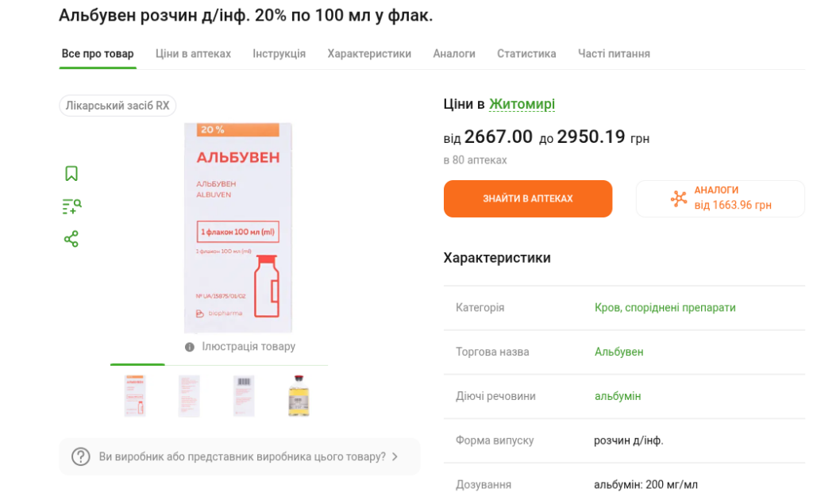Switch to Ціни в аптеках tab
The image size is (813, 504).
(193, 54)
